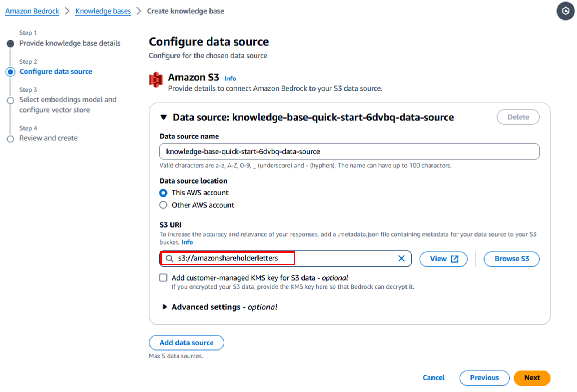Click the search magnifier icon in S3 URI field
577x392 pixels.
click(169, 259)
